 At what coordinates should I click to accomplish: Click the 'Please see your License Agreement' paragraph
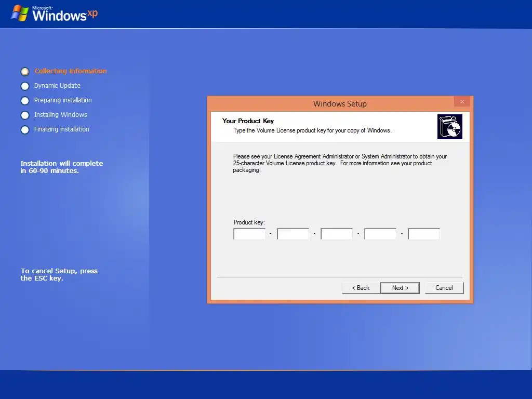click(x=340, y=163)
